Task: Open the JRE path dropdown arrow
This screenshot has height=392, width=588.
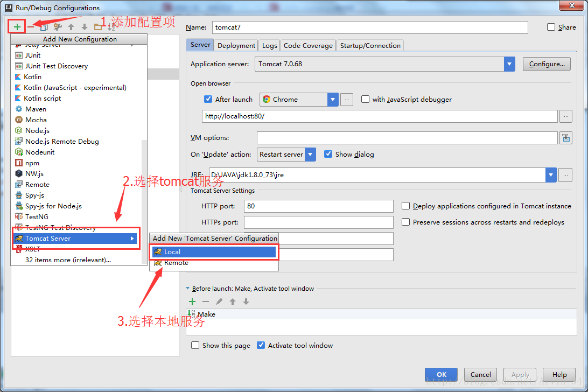Action: 550,175
